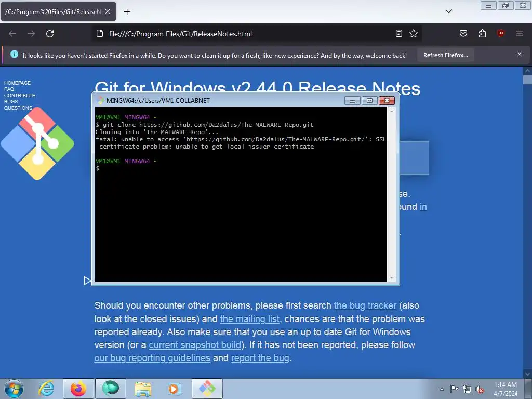Click the Refresh Firefox button
This screenshot has height=399, width=532.
[x=445, y=55]
